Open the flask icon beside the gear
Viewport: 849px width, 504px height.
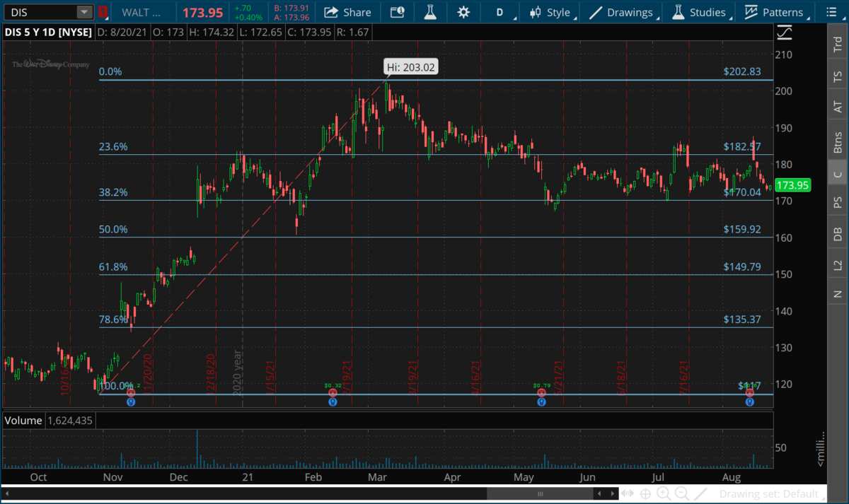[430, 12]
